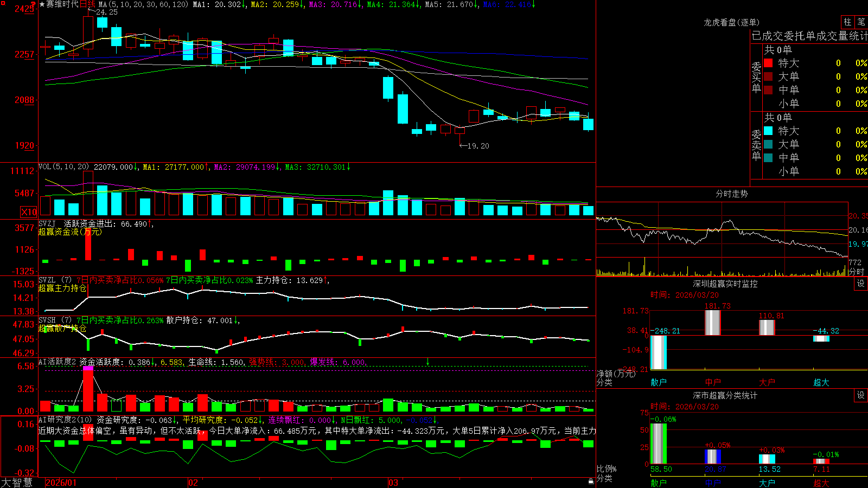Click the 超赢主力持仓 label
Screen dimensions: 868x488
(x=62, y=288)
